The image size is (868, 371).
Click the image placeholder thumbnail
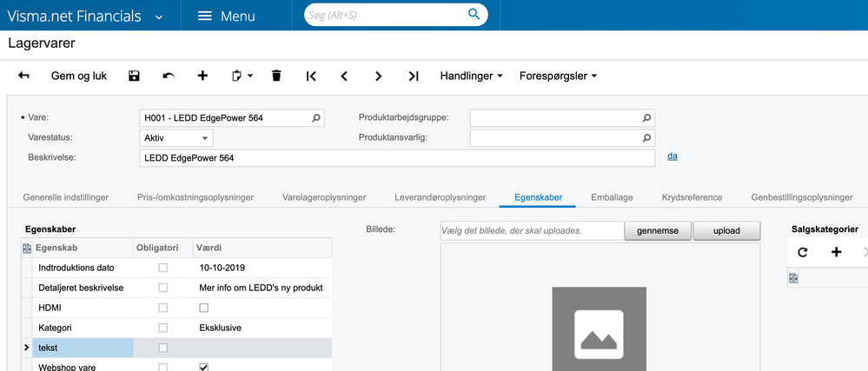pyautogui.click(x=599, y=329)
